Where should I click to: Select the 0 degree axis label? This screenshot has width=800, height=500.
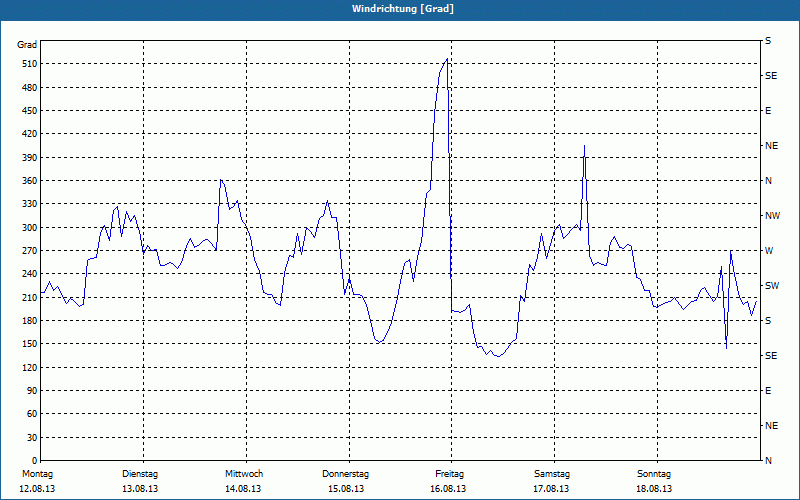35,461
